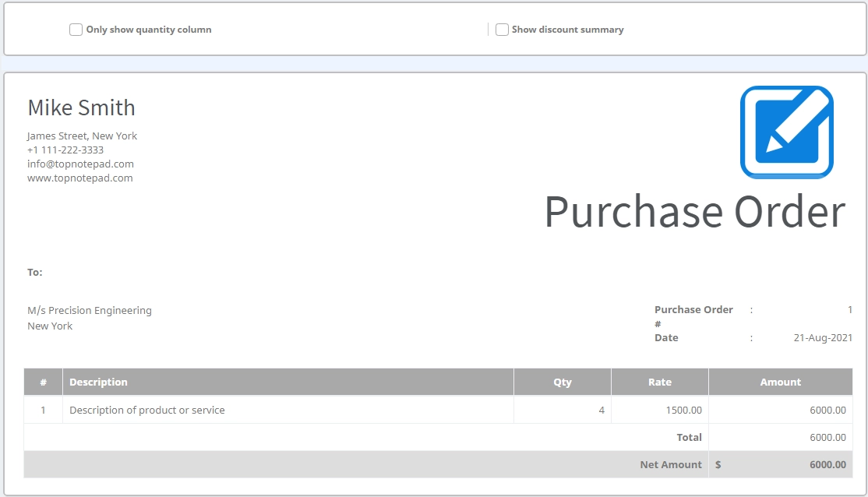The image size is (868, 497).
Task: Tick the Show discount summary checkbox
Action: point(502,30)
